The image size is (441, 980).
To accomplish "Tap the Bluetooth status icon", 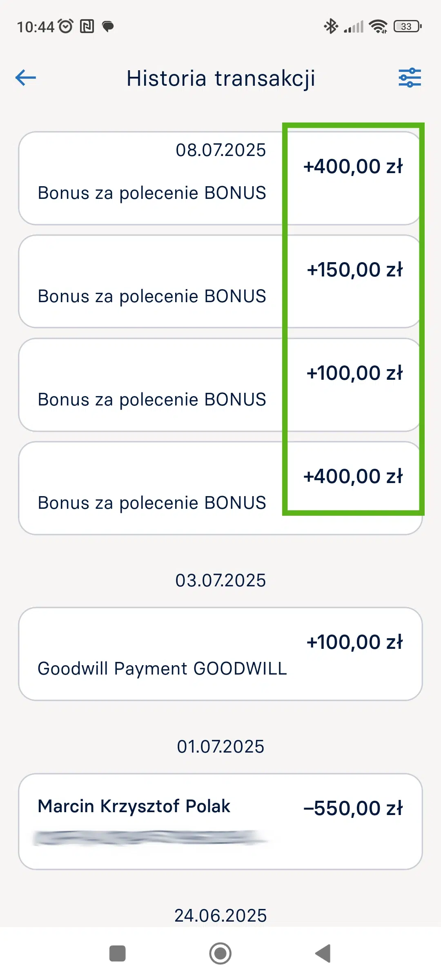I will click(x=330, y=27).
